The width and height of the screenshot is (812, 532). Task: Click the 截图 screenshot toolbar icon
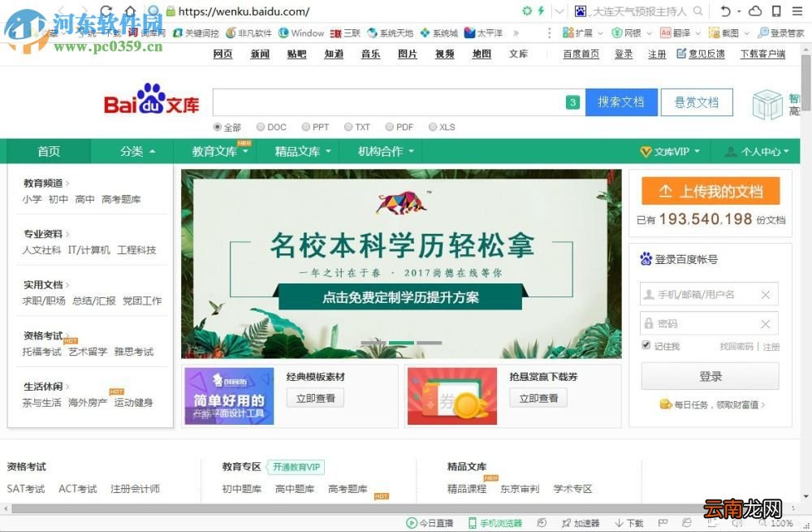click(x=714, y=33)
